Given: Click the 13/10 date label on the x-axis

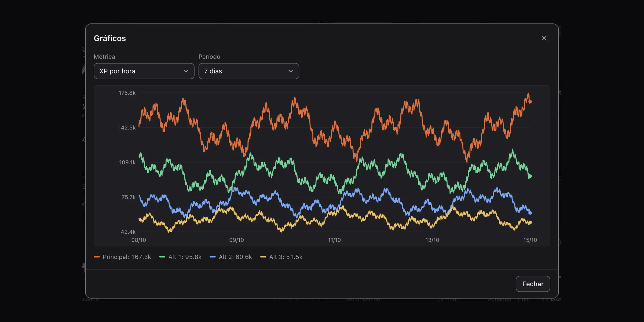Looking at the screenshot, I should (x=432, y=240).
